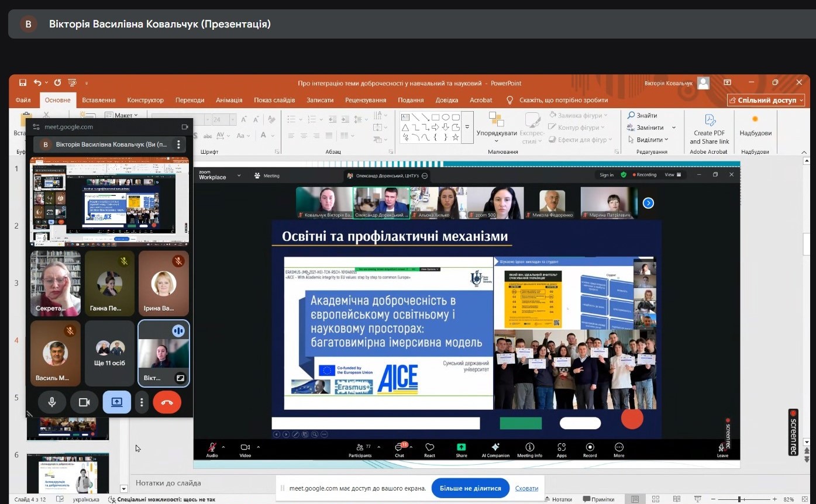Open the Надбудови add-ins button
The height and width of the screenshot is (504, 816).
tap(755, 126)
